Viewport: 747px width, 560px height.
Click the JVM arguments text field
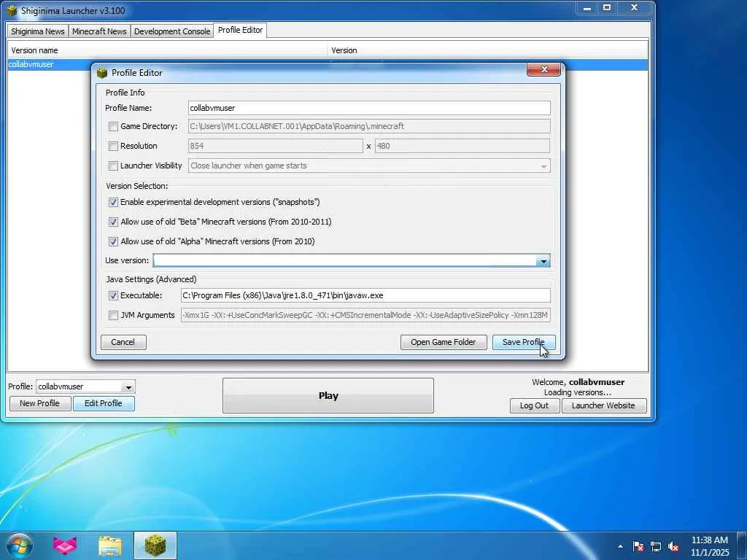pyautogui.click(x=365, y=315)
